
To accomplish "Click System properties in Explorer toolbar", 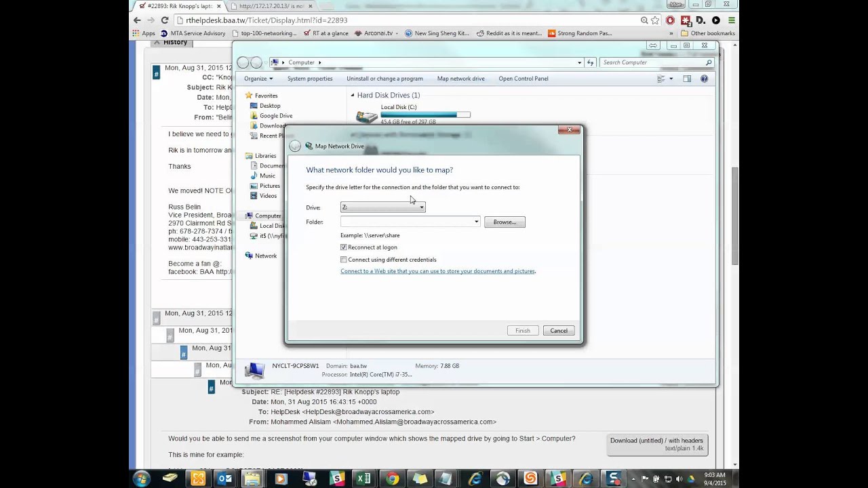I will (x=310, y=79).
